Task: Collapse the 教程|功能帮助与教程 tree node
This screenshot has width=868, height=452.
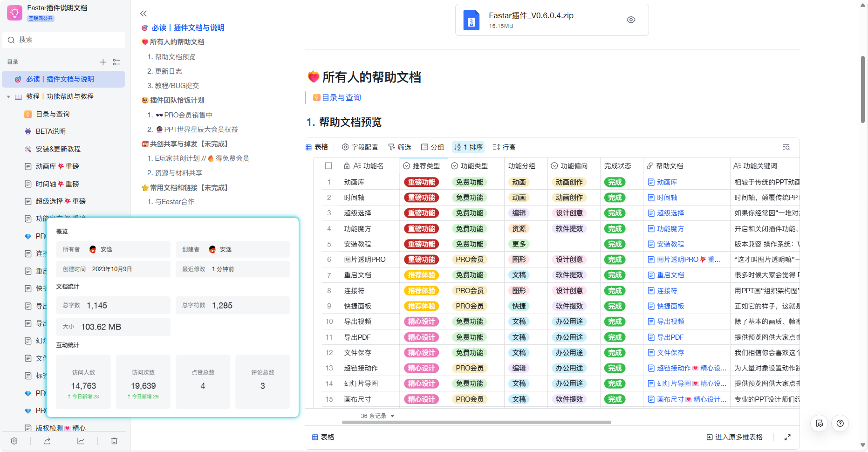Action: (8, 97)
